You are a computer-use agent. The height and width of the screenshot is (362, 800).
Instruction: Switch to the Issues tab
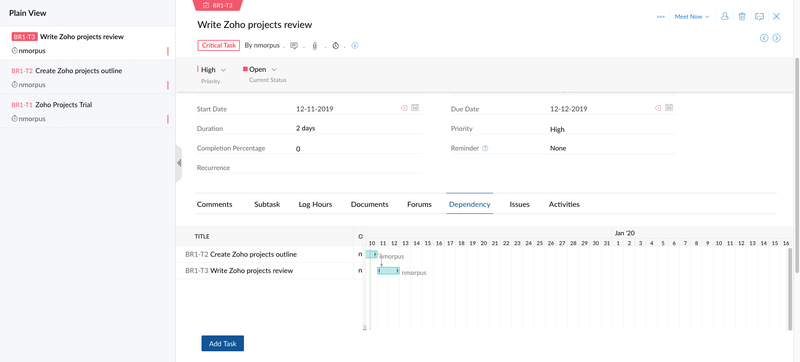point(519,204)
